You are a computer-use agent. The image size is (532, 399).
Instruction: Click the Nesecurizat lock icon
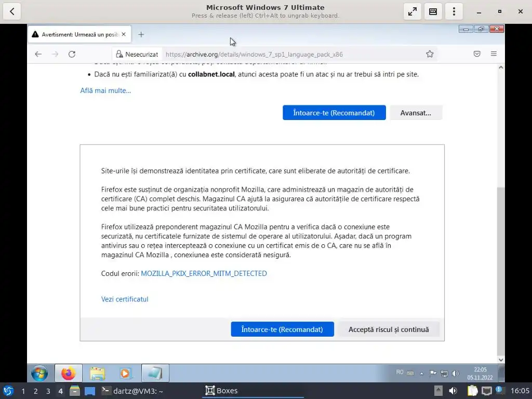pos(119,54)
